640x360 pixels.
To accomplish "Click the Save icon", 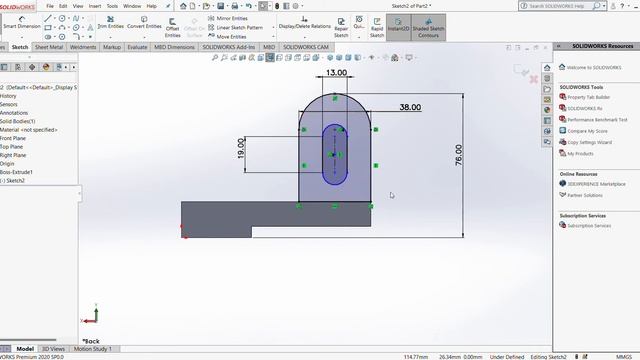I will (x=220, y=6).
